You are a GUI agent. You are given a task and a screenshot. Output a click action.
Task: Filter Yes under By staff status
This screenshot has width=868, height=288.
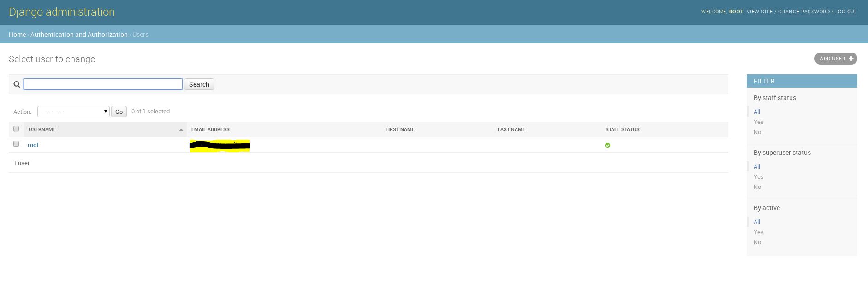click(x=758, y=122)
